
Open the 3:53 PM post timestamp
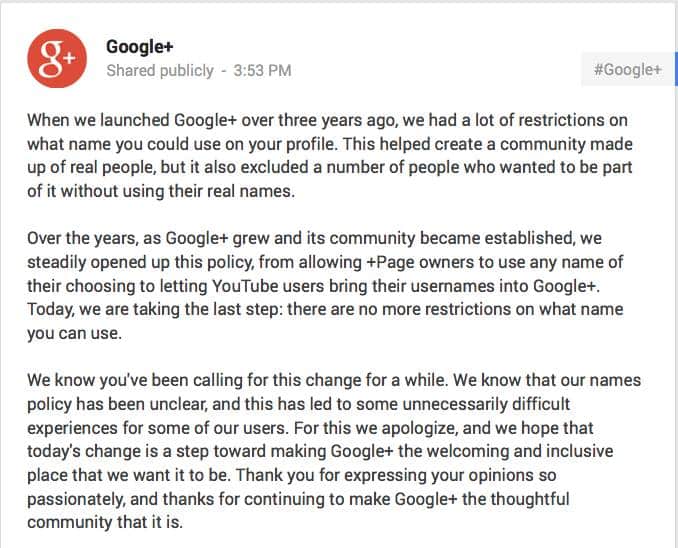pyautogui.click(x=262, y=70)
